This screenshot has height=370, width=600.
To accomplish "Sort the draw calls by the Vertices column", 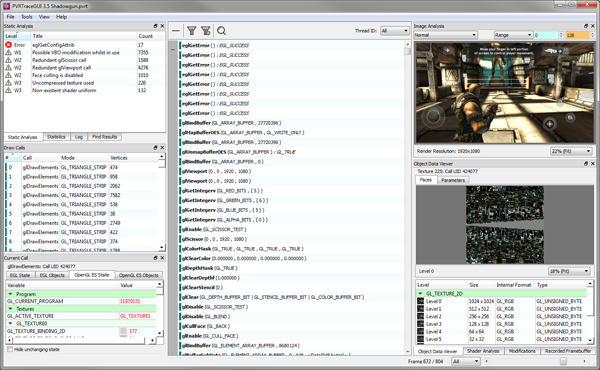I will pos(133,158).
